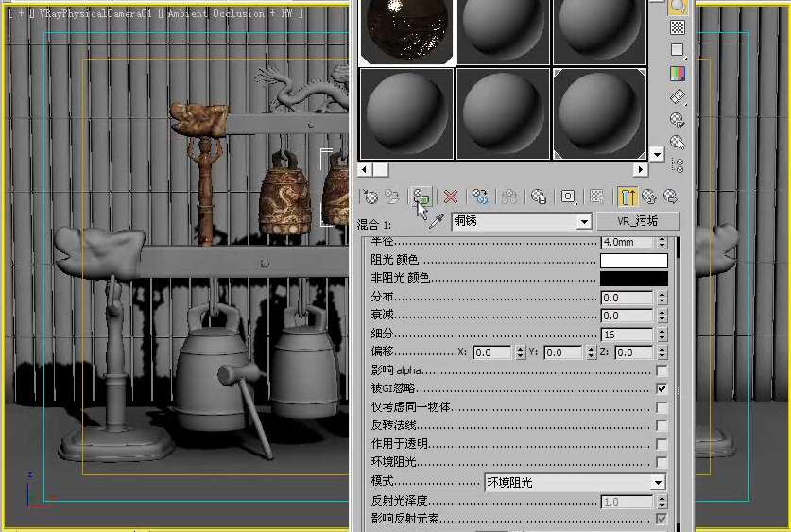Click sample slots scroll down arrow

[657, 154]
